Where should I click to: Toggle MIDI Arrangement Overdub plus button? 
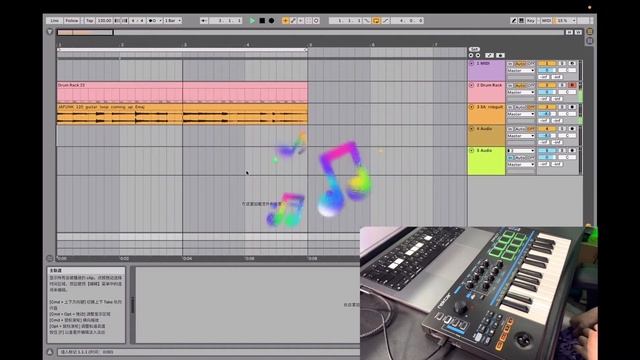pos(285,20)
